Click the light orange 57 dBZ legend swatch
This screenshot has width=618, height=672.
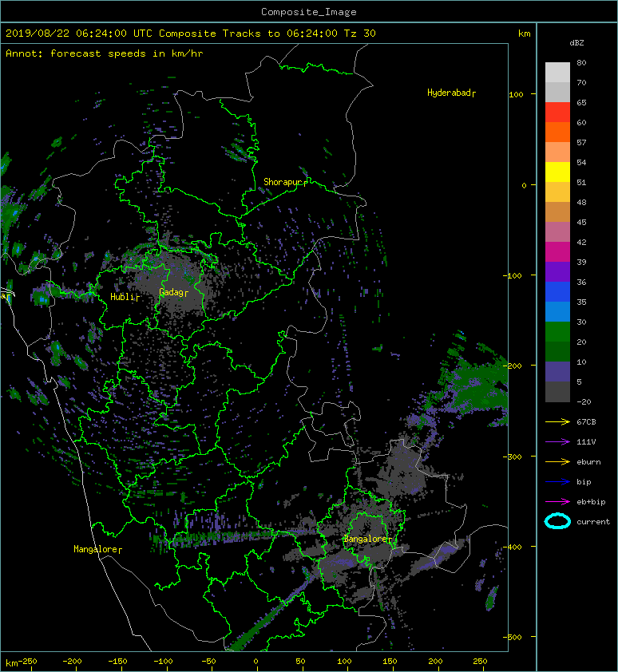[557, 152]
